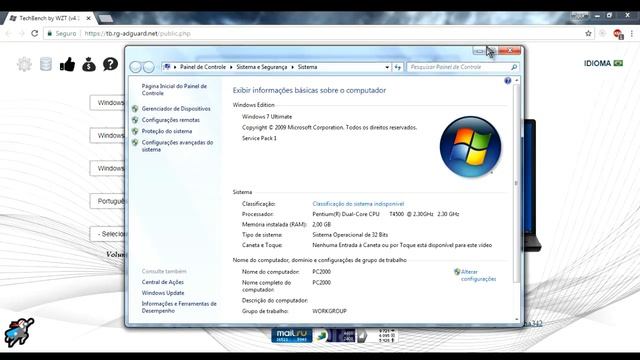Open the Selecione dropdown on TechBench page
The height and width of the screenshot is (360, 640).
pyautogui.click(x=107, y=234)
